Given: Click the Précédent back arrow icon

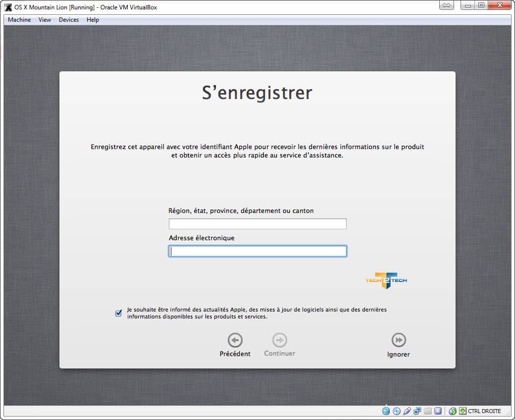Looking at the screenshot, I should pyautogui.click(x=235, y=340).
